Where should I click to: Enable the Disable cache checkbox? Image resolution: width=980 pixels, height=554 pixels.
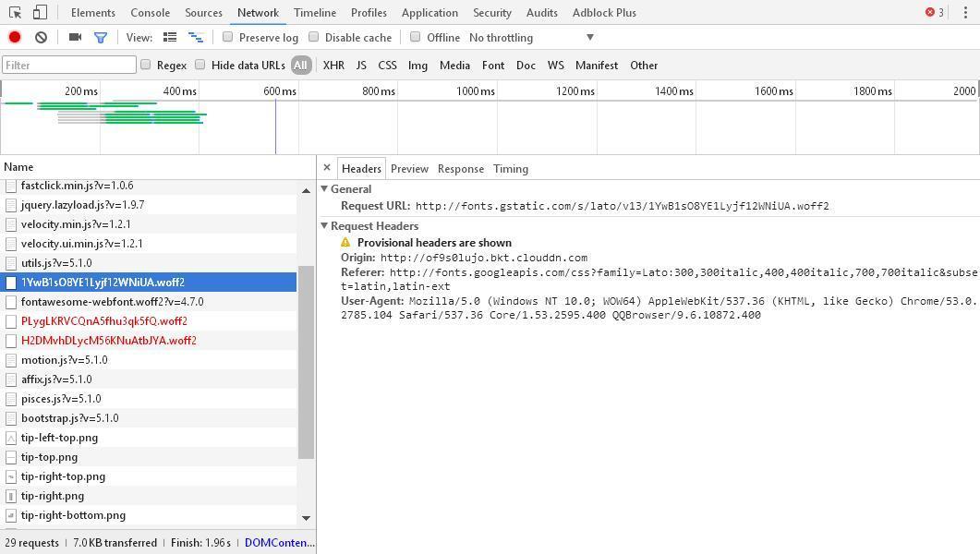click(x=314, y=37)
